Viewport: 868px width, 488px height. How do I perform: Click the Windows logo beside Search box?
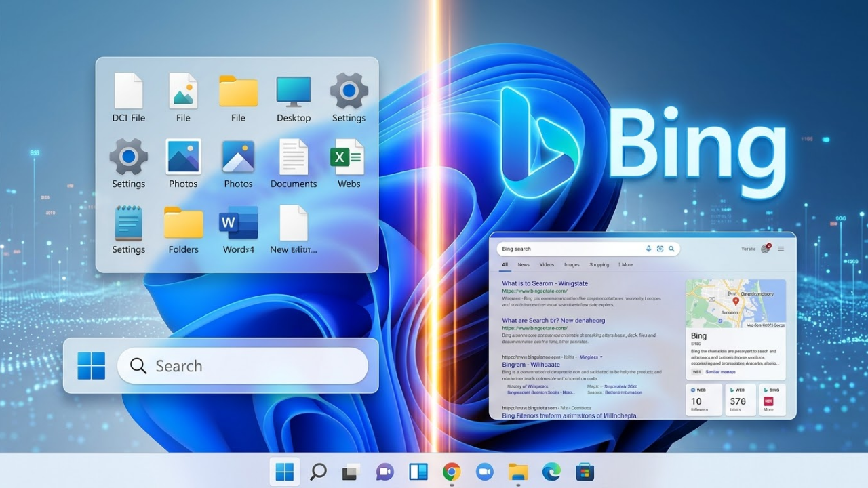(x=92, y=366)
